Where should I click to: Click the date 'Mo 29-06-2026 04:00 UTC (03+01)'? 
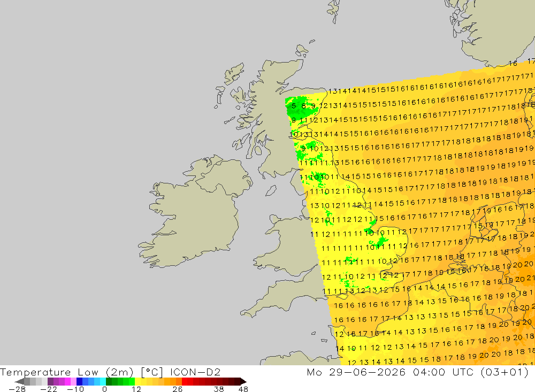(x=418, y=372)
